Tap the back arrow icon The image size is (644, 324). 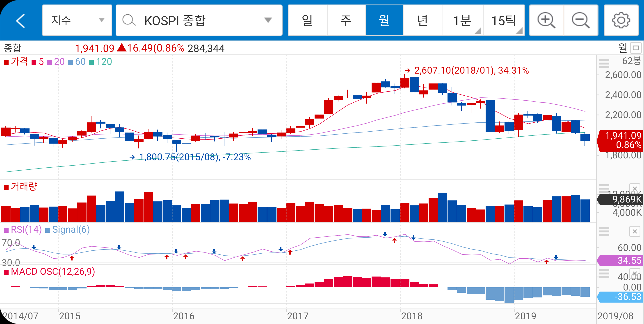[21, 21]
